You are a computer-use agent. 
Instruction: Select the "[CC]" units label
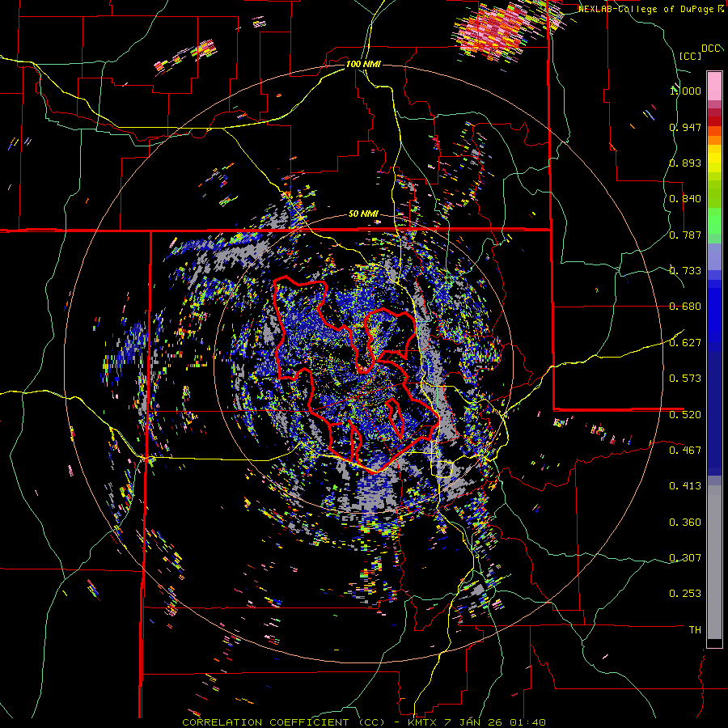[x=690, y=56]
